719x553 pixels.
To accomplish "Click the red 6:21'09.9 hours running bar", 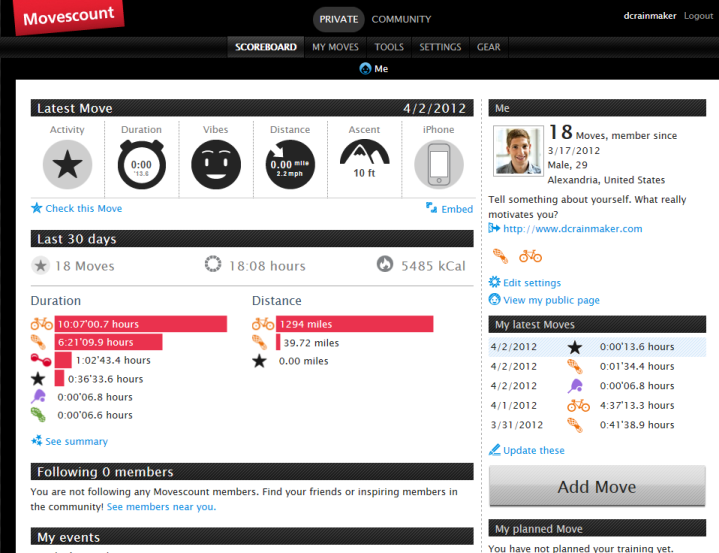I will point(108,342).
